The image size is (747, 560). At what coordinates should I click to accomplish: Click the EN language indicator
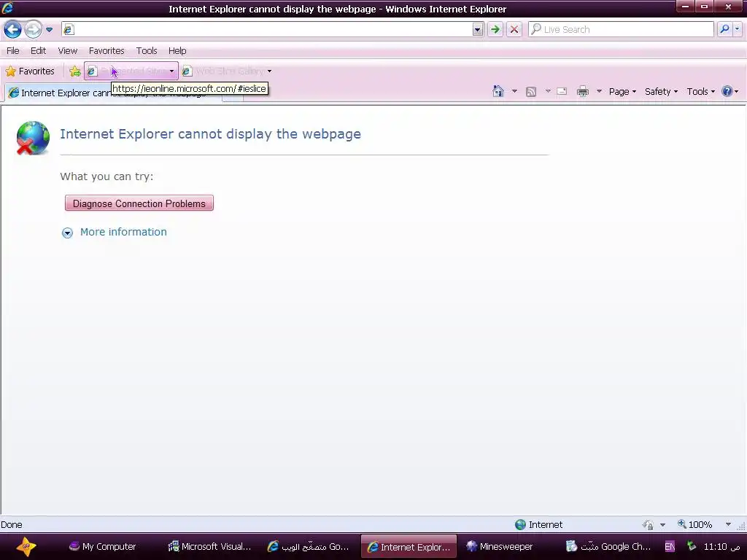pyautogui.click(x=670, y=547)
